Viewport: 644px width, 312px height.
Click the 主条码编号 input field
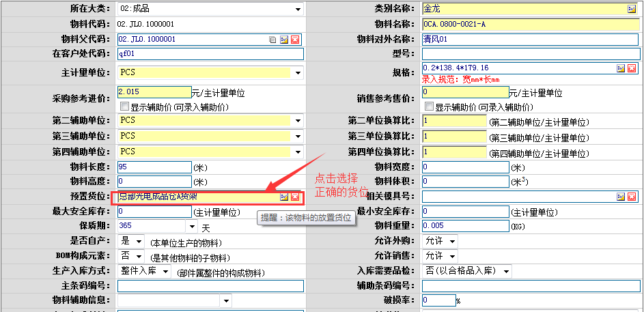pyautogui.click(x=211, y=286)
